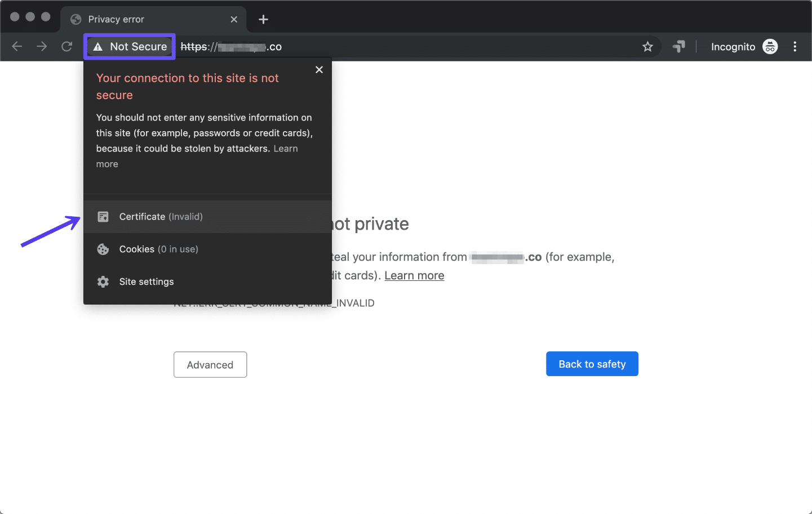Open the underlined Learn more link
The height and width of the screenshot is (514, 812).
tap(414, 275)
